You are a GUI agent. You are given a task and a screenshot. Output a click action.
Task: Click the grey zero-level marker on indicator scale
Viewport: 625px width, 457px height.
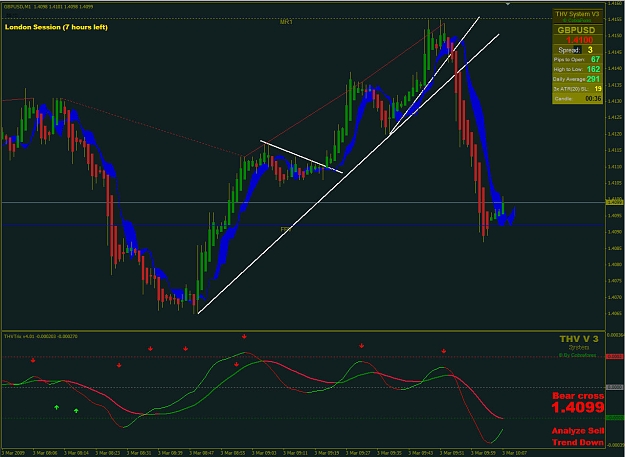coord(615,387)
